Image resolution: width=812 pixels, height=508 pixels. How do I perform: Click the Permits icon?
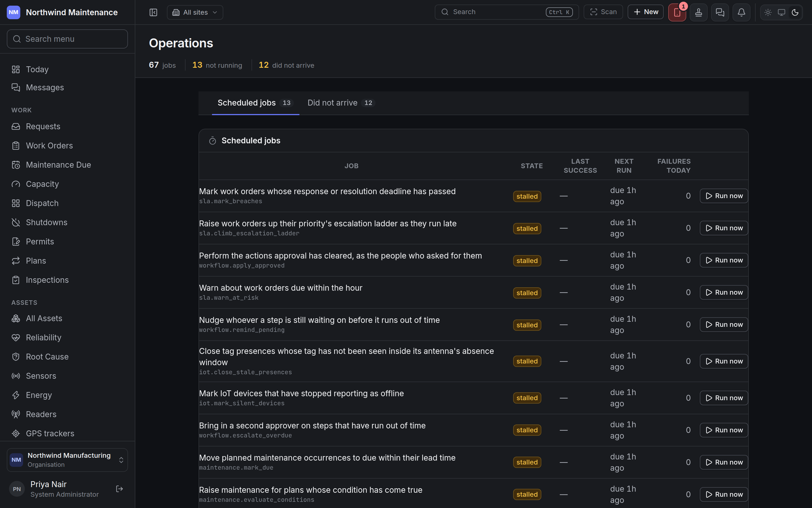point(16,242)
